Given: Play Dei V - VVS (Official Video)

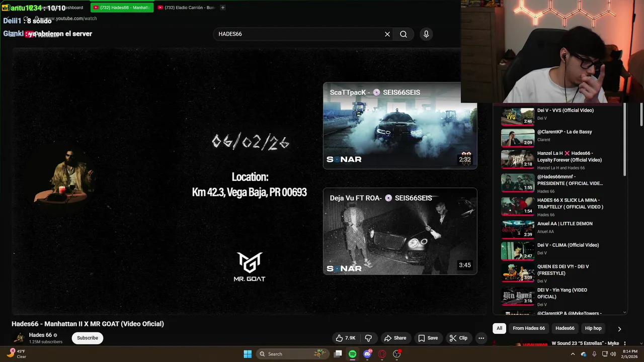Looking at the screenshot, I should 566,110.
